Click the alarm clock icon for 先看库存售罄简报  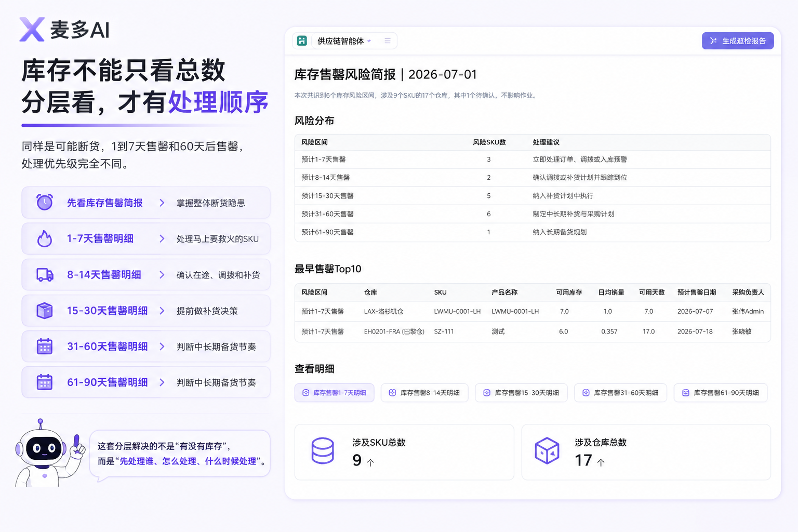[x=45, y=203]
